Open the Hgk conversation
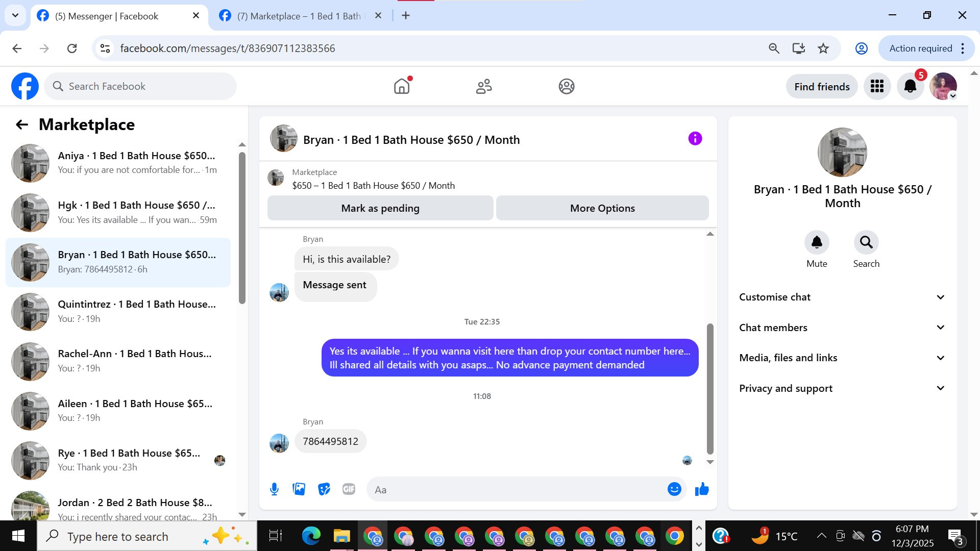 click(118, 213)
